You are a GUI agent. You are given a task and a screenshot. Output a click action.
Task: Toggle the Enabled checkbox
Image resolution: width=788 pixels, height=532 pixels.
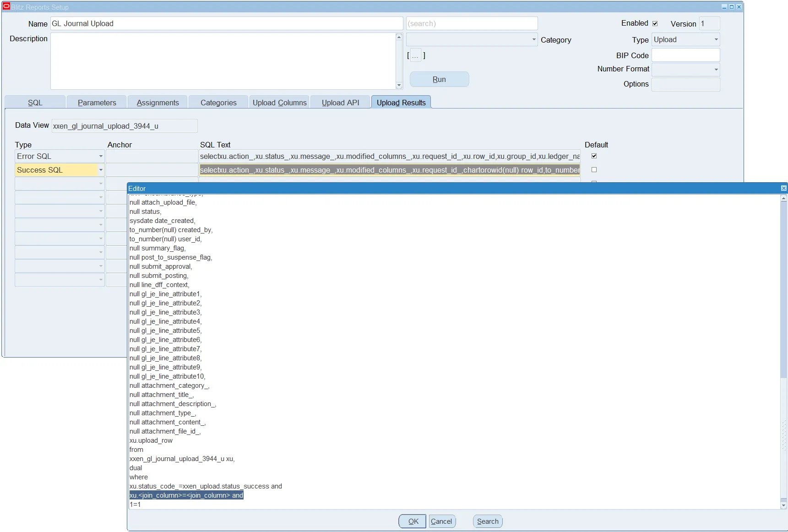click(655, 23)
